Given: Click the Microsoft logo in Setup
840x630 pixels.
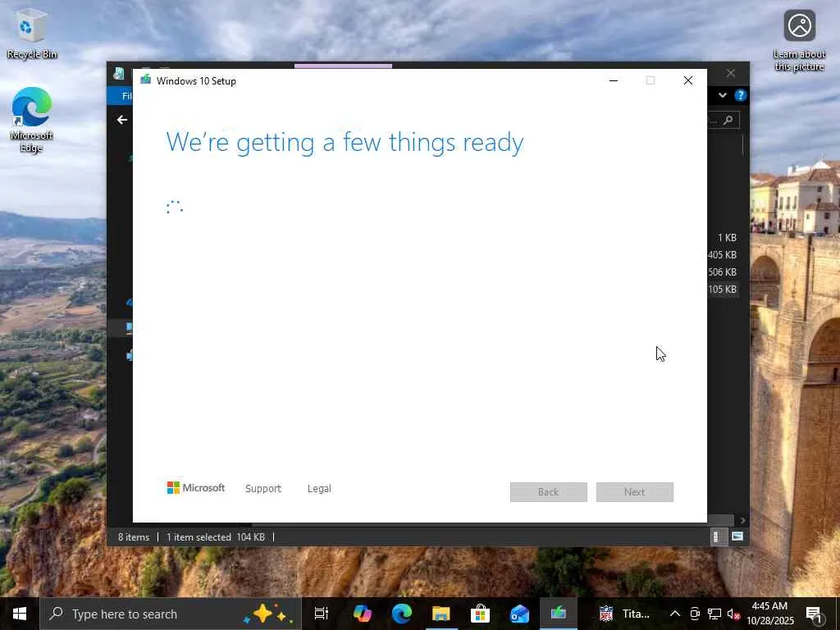Looking at the screenshot, I should [196, 488].
